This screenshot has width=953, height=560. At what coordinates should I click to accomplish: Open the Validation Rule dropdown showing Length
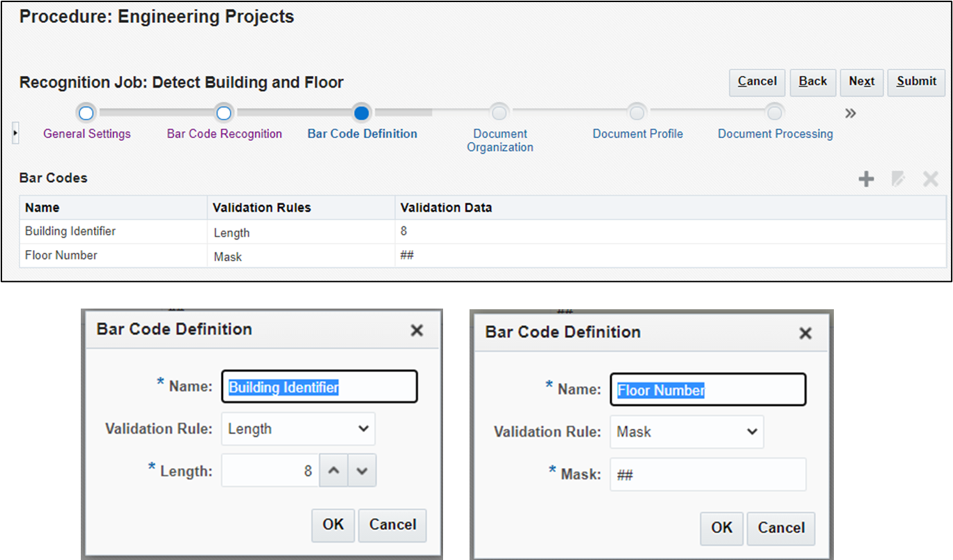298,429
